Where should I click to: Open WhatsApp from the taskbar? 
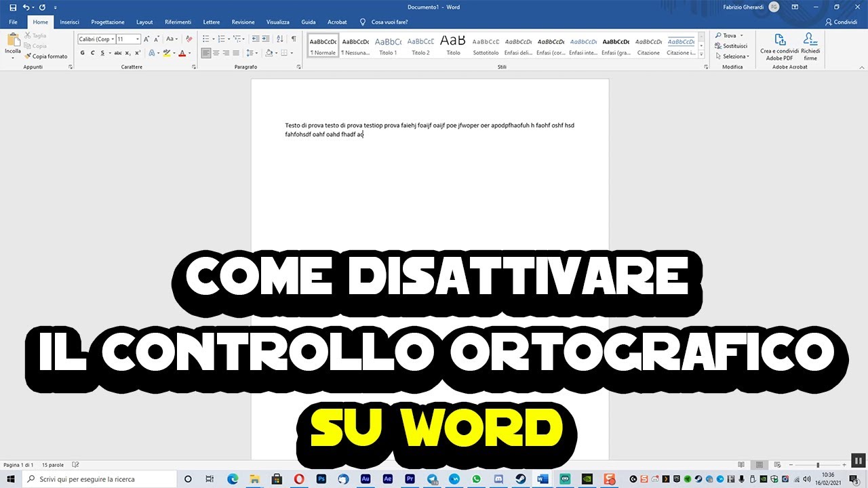[x=477, y=479]
